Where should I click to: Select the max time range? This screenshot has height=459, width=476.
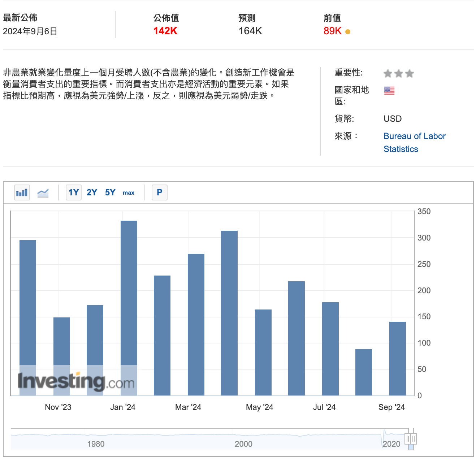tap(129, 193)
